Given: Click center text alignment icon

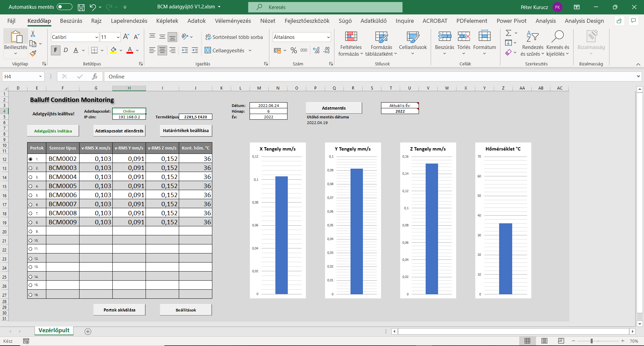Looking at the screenshot, I should [162, 50].
